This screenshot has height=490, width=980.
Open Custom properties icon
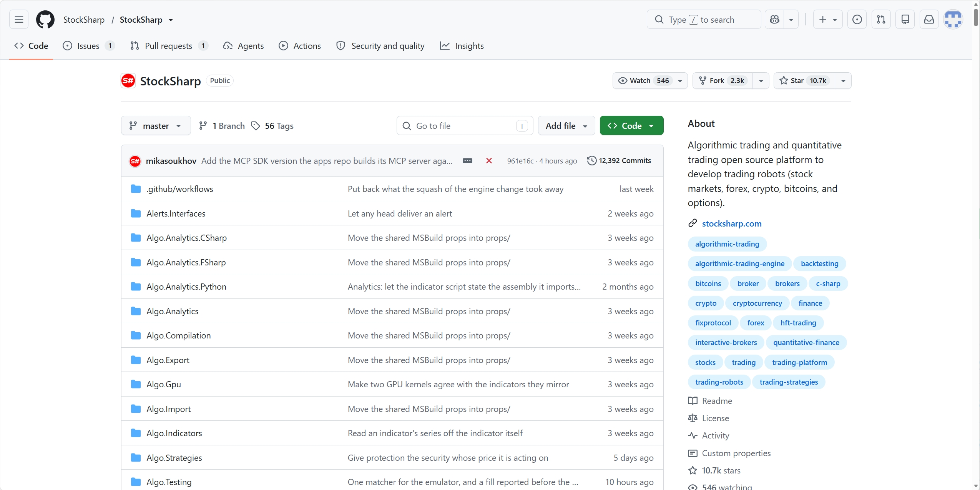(693, 453)
